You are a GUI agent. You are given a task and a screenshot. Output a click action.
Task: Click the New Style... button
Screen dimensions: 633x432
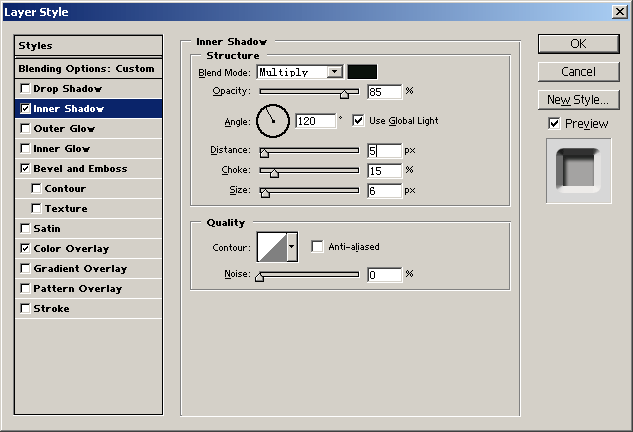click(579, 100)
